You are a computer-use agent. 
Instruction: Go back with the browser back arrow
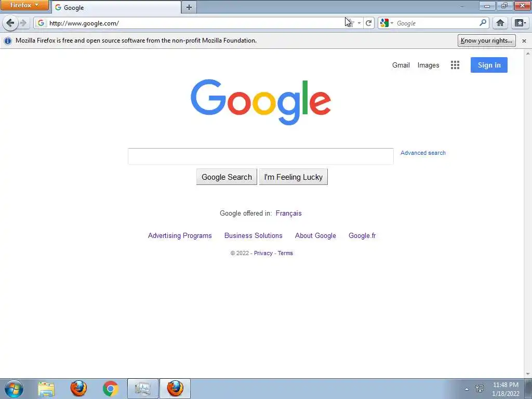tap(10, 23)
